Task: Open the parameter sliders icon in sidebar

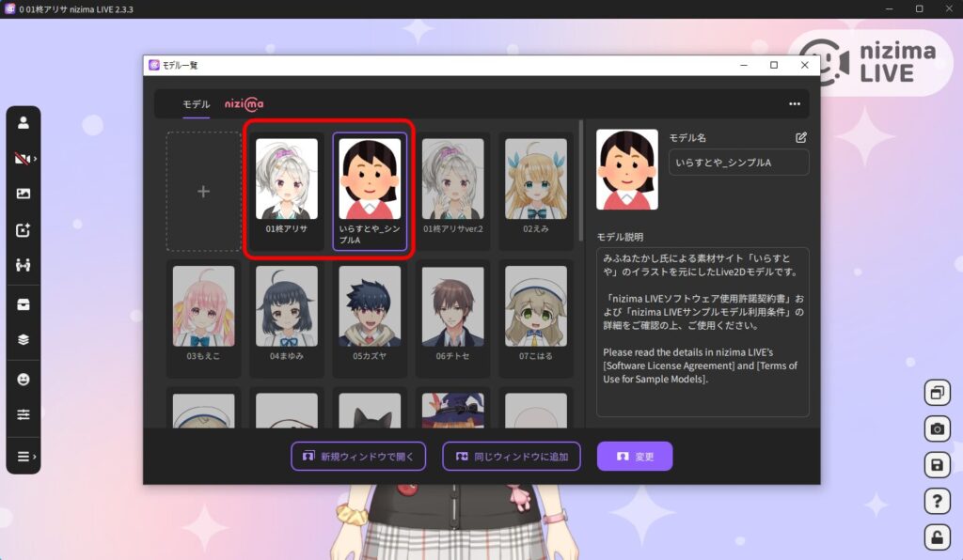Action: click(24, 414)
